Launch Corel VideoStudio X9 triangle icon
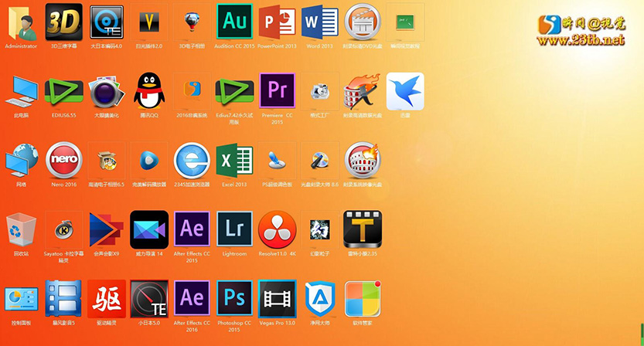The image size is (644, 346). (107, 229)
